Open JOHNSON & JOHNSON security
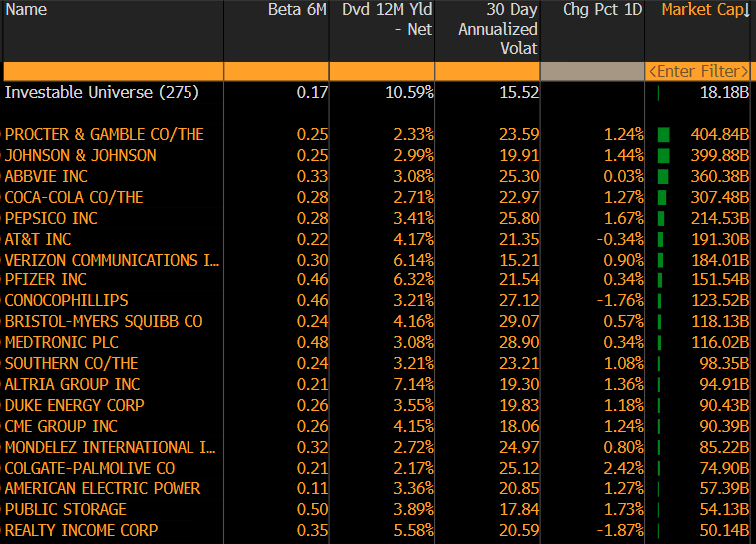Screen dimensions: 756x544 click(81, 155)
